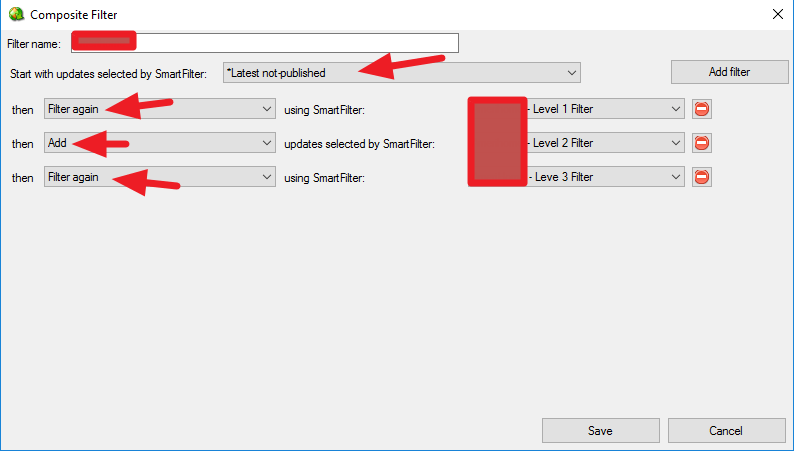This screenshot has width=794, height=451.
Task: Expand the last 'Filter again' action dropdown
Action: click(x=266, y=177)
